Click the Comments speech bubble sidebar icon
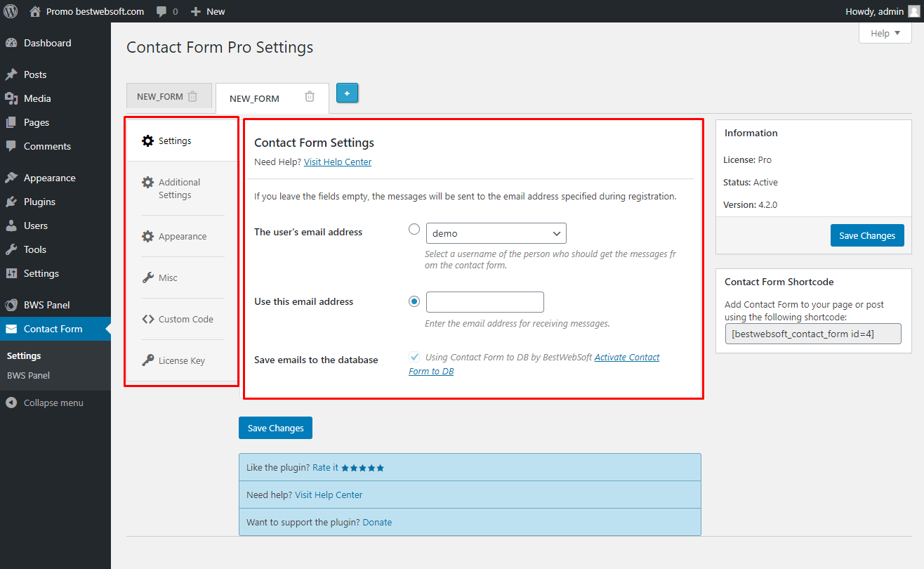 pyautogui.click(x=11, y=146)
